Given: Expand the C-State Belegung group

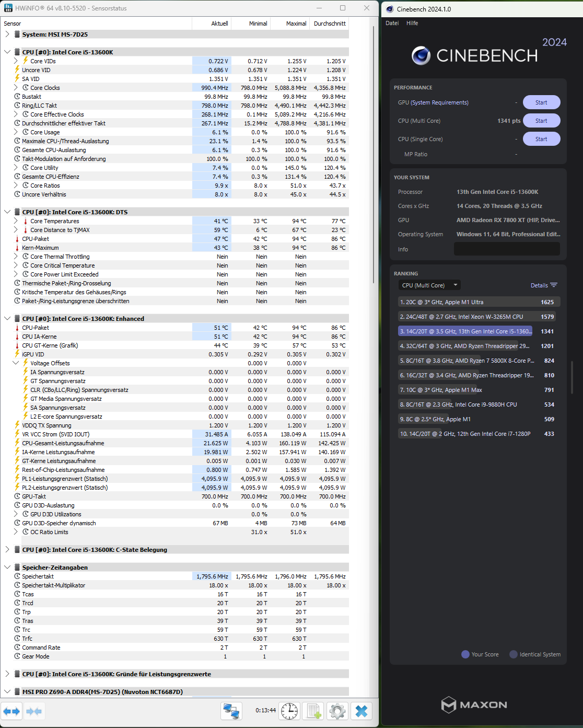Looking at the screenshot, I should click(x=7, y=549).
